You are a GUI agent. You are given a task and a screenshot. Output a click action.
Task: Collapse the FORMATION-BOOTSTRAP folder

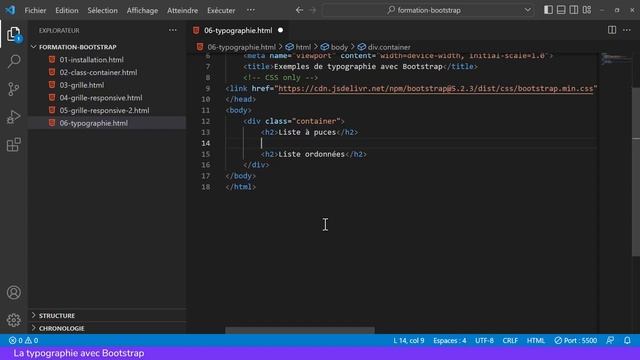[x=78, y=47]
